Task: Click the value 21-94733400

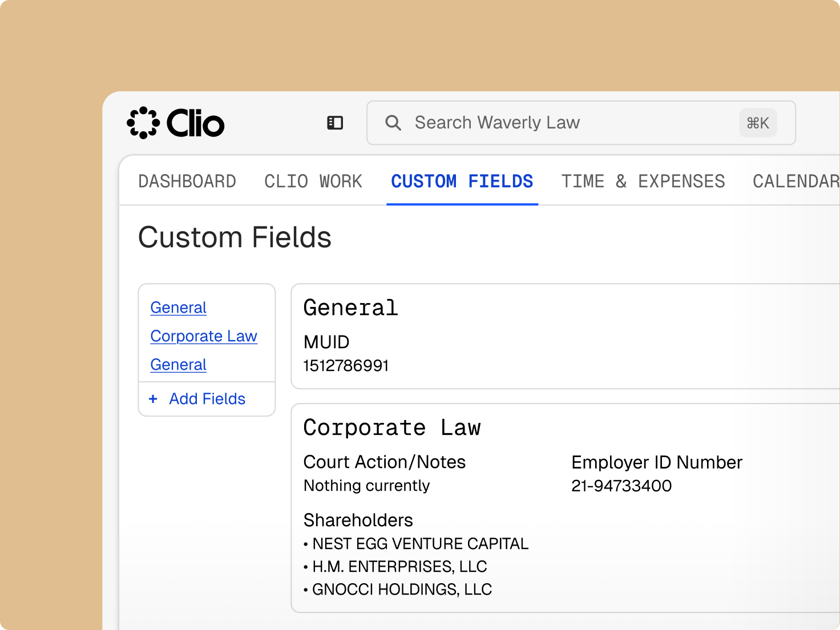Action: tap(621, 486)
